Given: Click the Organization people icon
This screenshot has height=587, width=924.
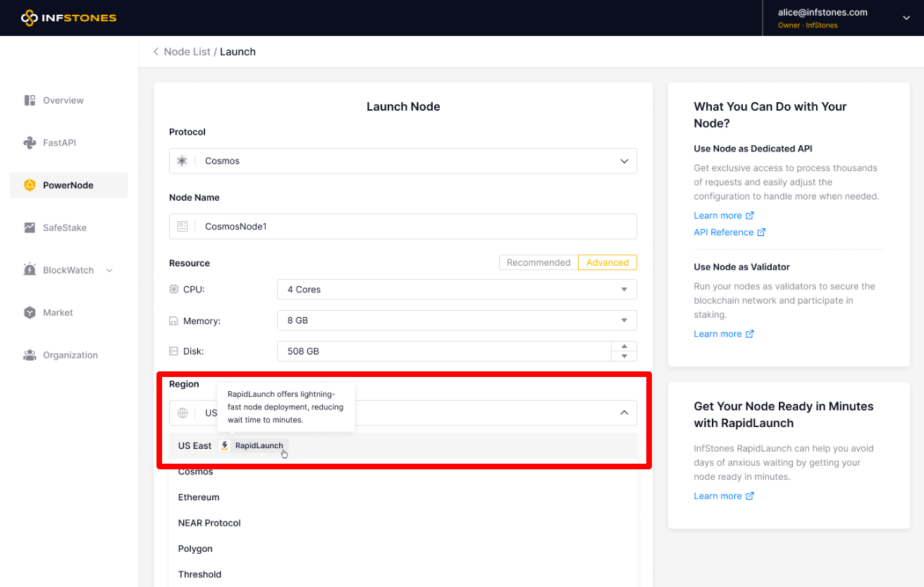Looking at the screenshot, I should tap(30, 355).
